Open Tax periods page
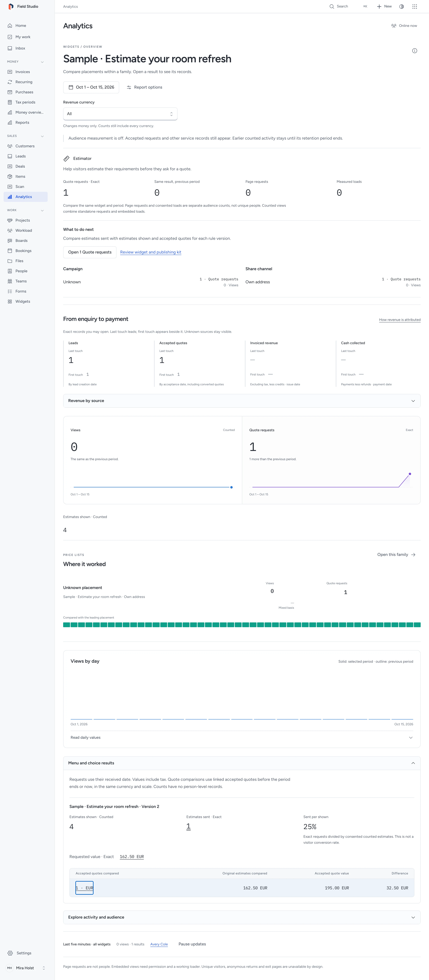 pyautogui.click(x=25, y=102)
